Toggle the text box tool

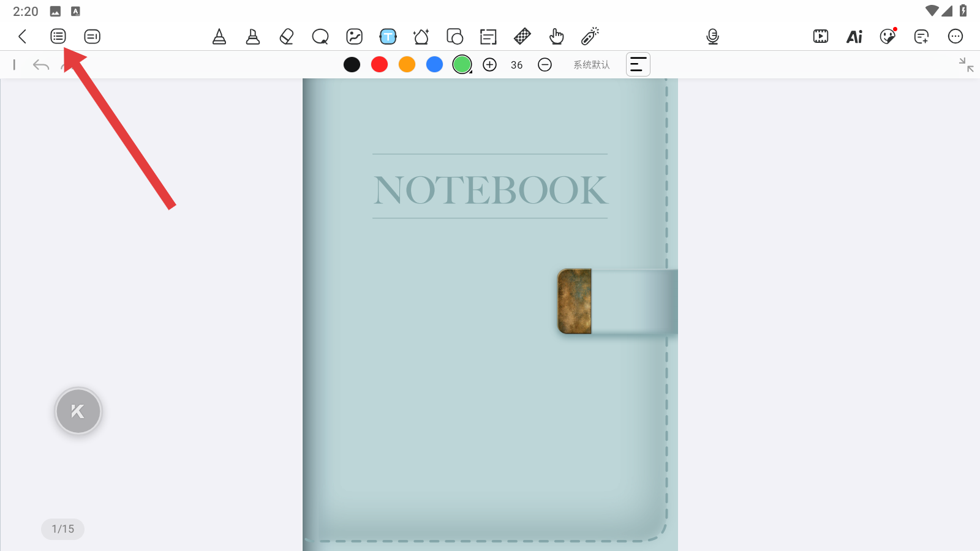[388, 37]
